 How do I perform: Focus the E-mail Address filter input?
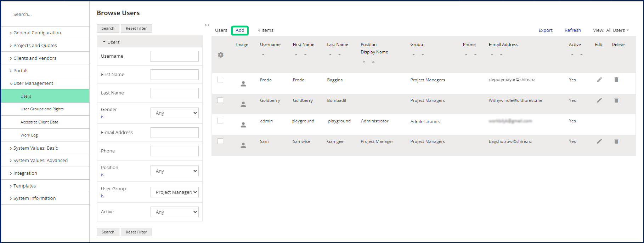pyautogui.click(x=175, y=133)
